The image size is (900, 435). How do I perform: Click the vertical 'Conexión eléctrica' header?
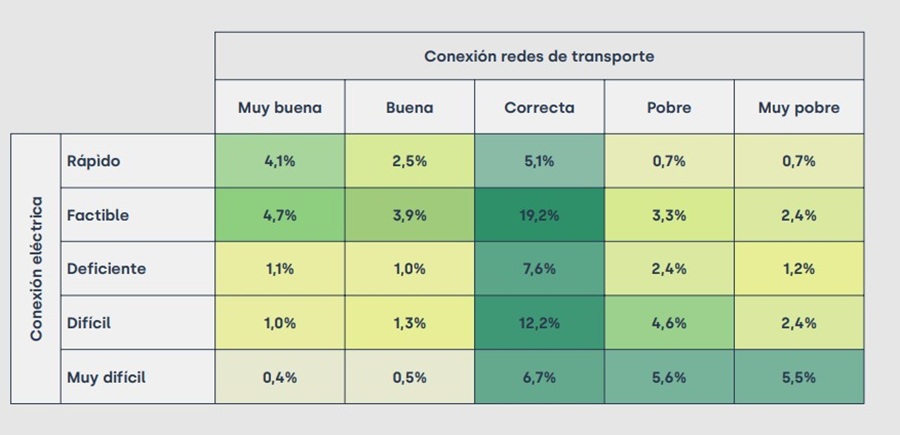pyautogui.click(x=36, y=269)
